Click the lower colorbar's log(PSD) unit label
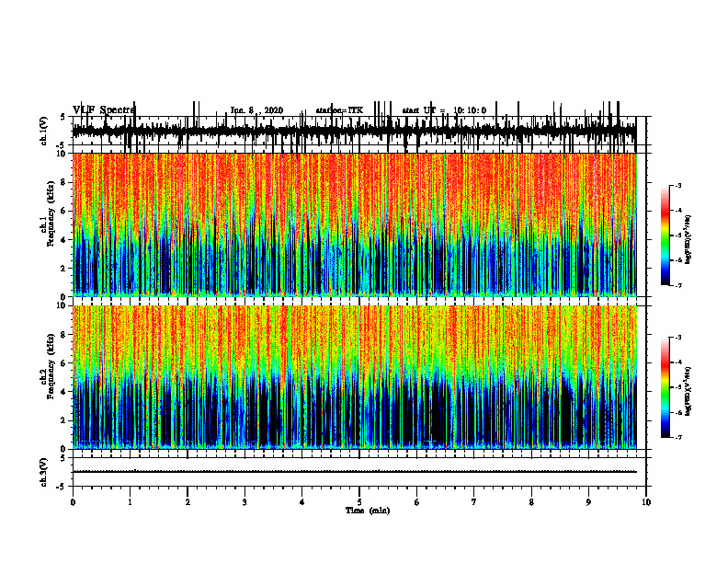The height and width of the screenshot is (563, 728). coord(688,392)
